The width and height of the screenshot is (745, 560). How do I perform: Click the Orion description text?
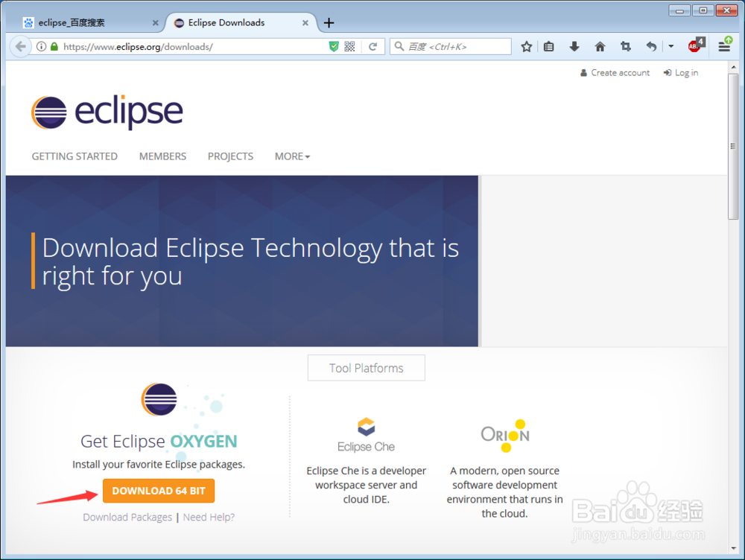tap(504, 492)
